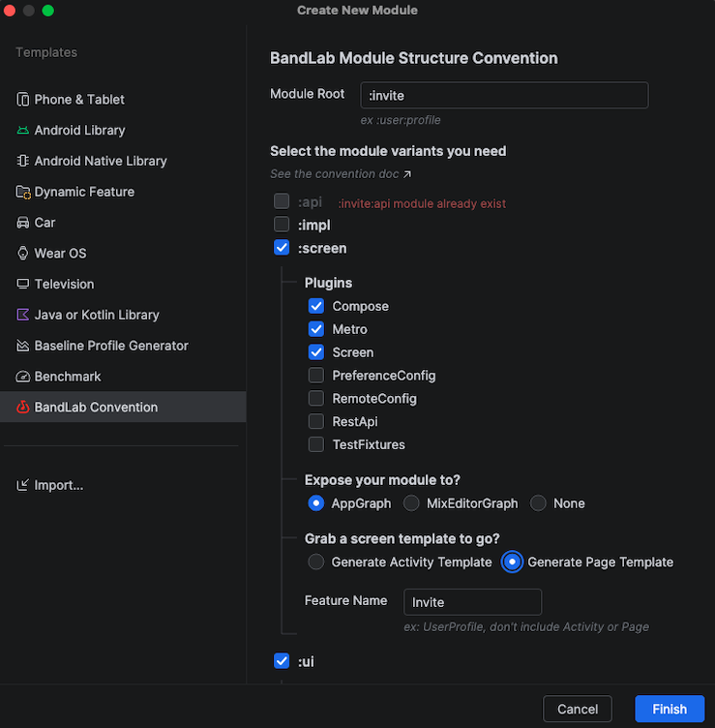Image resolution: width=715 pixels, height=728 pixels.
Task: Select the MixEditorGraph radio option
Action: 411,503
